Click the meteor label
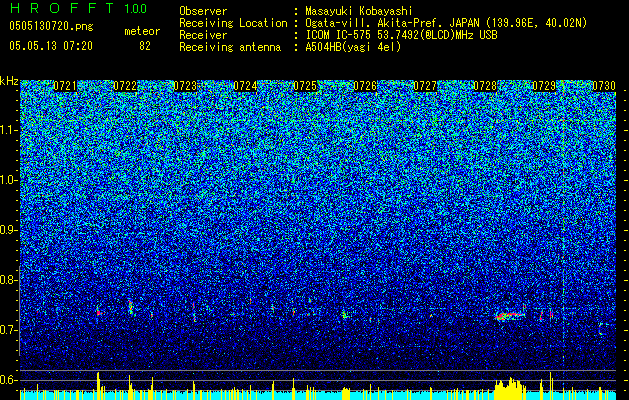This screenshot has height=400, width=629. click(x=142, y=31)
